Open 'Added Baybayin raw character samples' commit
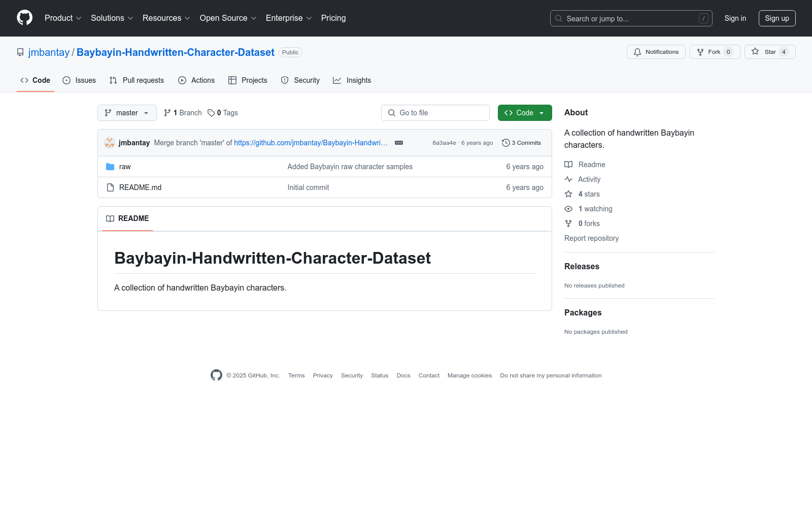The image size is (812, 508). point(350,167)
